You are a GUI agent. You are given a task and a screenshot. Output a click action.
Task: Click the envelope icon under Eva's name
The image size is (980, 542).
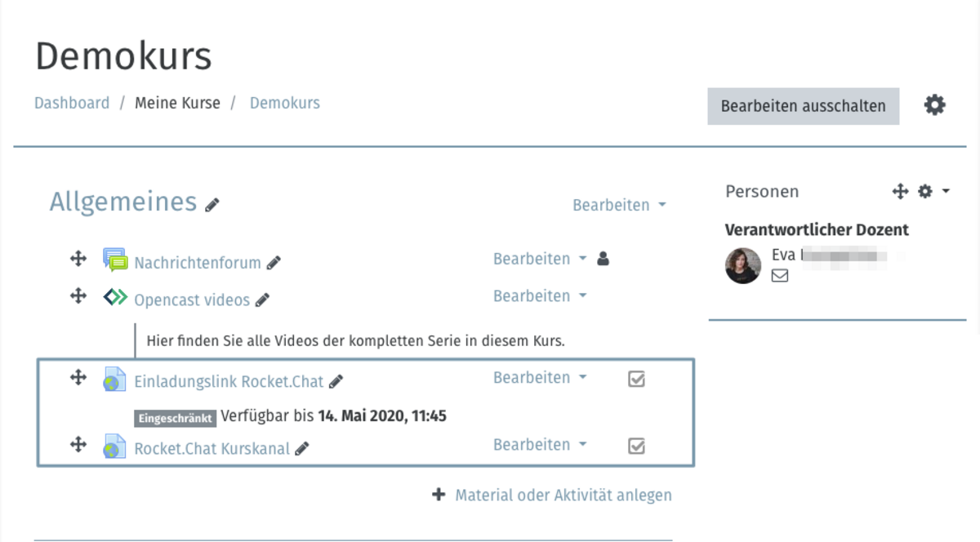click(780, 276)
